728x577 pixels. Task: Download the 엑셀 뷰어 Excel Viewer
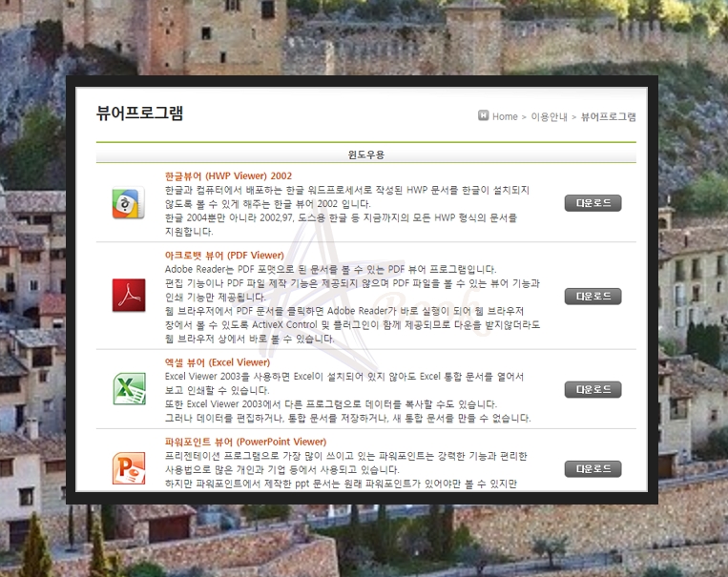pos(593,389)
